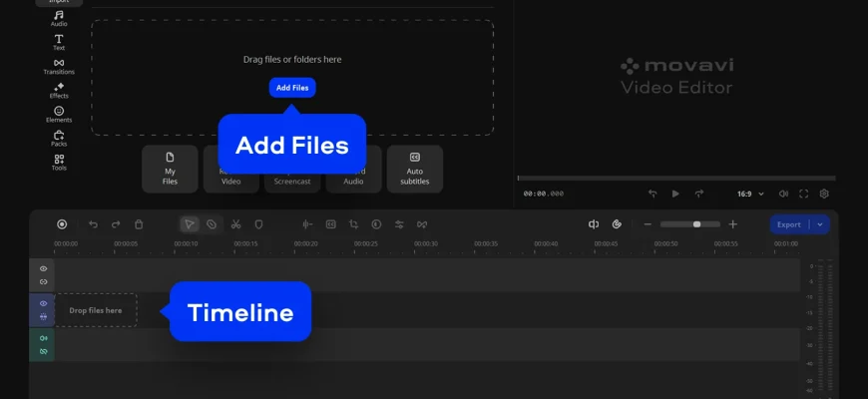Screen dimensions: 868x399
Task: Open the clip properties sliders
Action: point(399,224)
